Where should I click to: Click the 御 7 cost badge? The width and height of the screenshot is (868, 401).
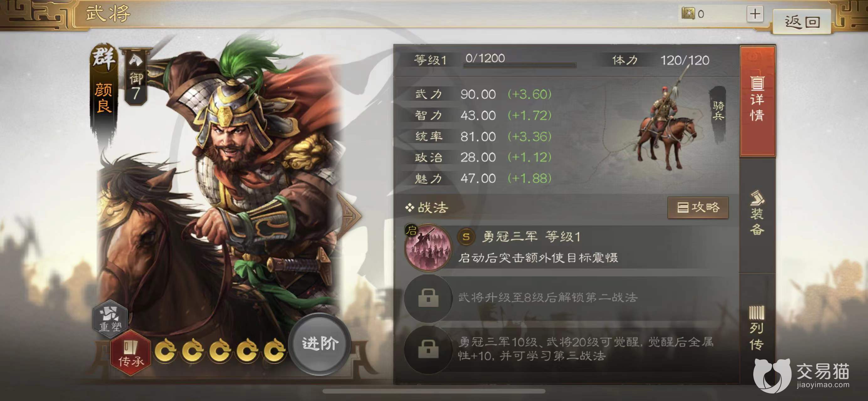[136, 78]
